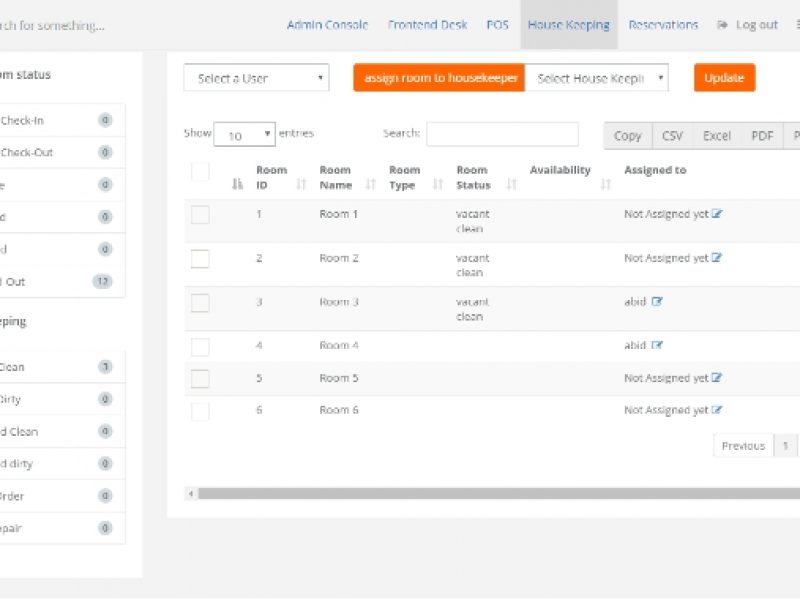Select the checkbox for Room 3 row
The image size is (800, 600).
click(200, 302)
